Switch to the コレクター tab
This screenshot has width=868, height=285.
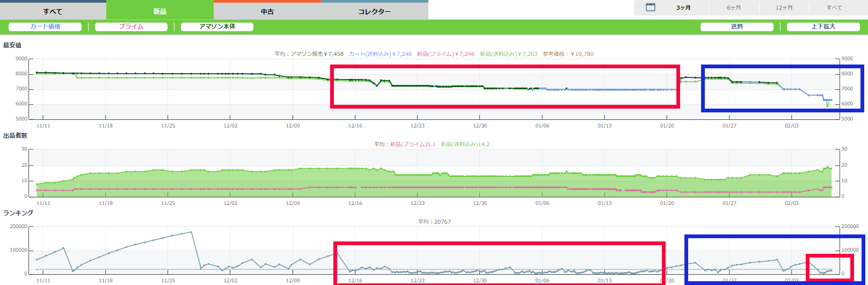pos(374,11)
